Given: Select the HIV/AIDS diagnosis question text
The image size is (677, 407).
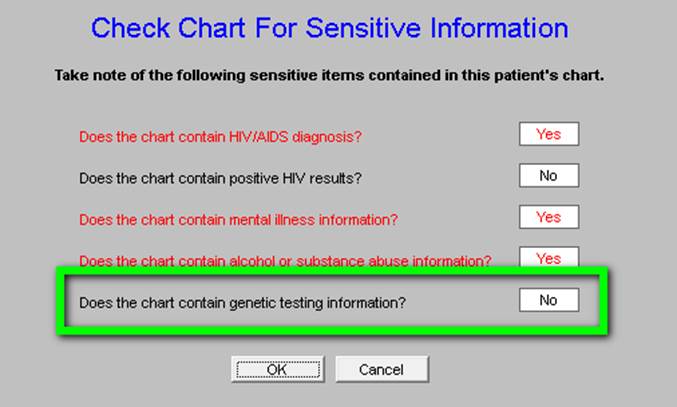Looking at the screenshot, I should click(220, 137).
